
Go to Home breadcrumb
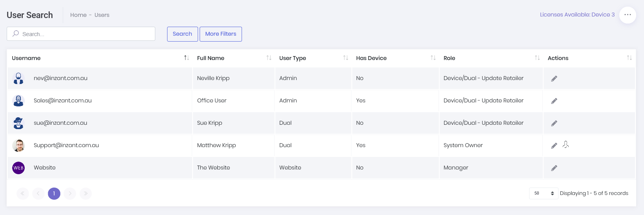coord(78,15)
